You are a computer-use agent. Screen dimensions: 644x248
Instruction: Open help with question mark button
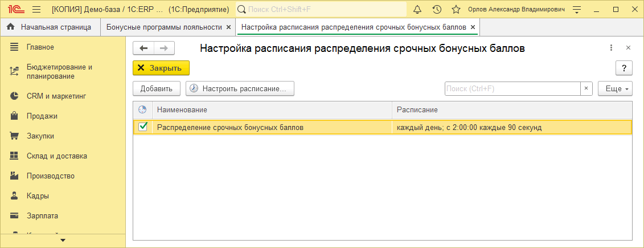(624, 68)
